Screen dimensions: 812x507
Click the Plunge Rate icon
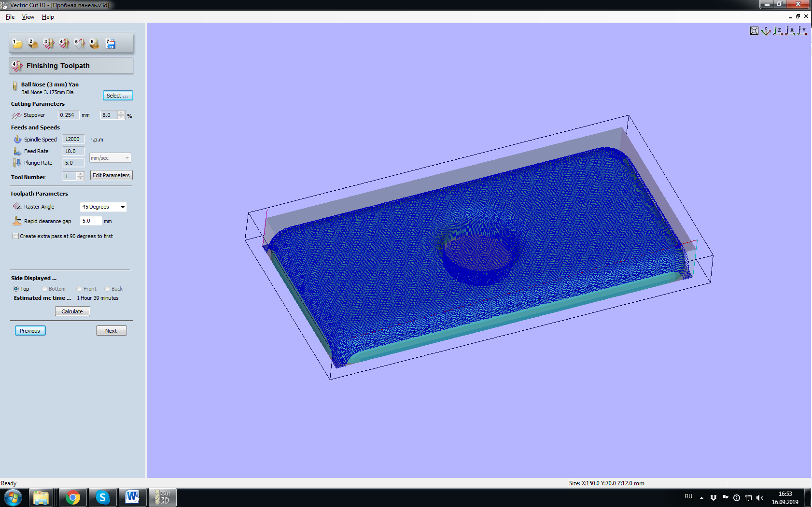[17, 163]
